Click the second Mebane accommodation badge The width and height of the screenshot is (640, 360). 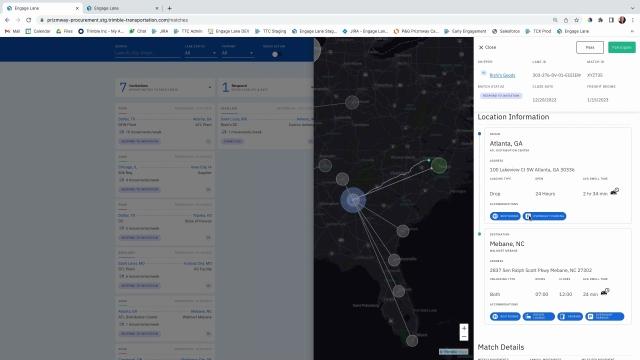coord(539,316)
